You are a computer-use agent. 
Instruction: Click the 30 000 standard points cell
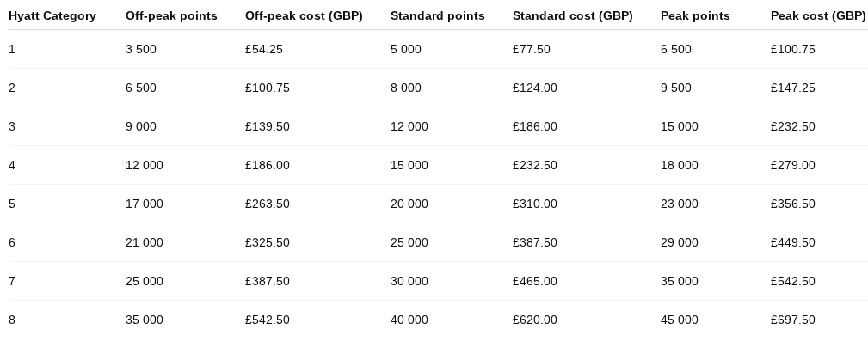click(x=409, y=281)
